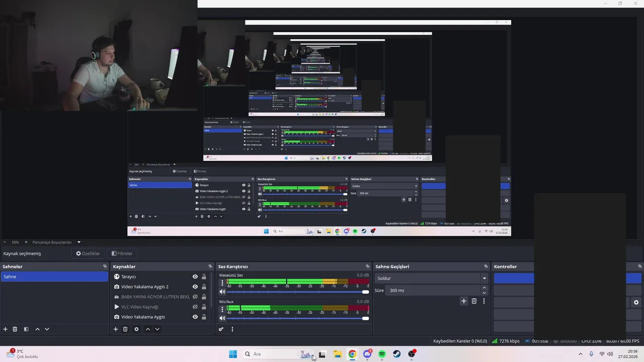Add a new source in Kaynaklar dock
The image size is (644, 362).
click(x=116, y=329)
